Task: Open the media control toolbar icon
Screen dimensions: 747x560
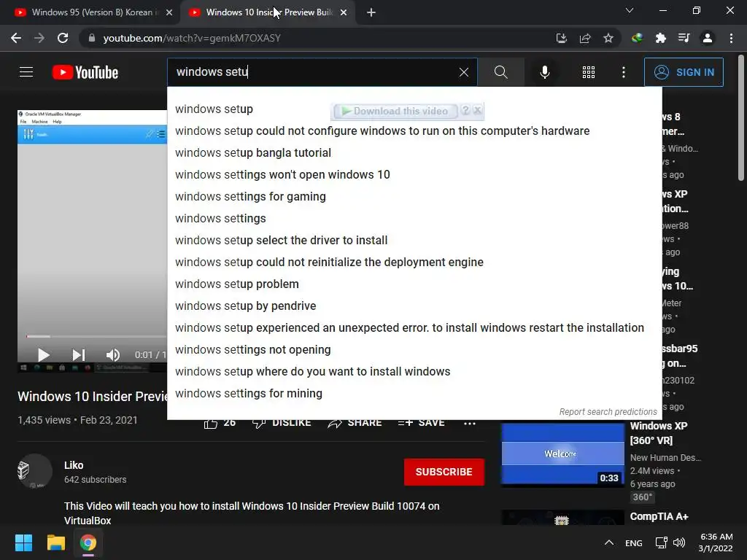Action: (x=684, y=38)
